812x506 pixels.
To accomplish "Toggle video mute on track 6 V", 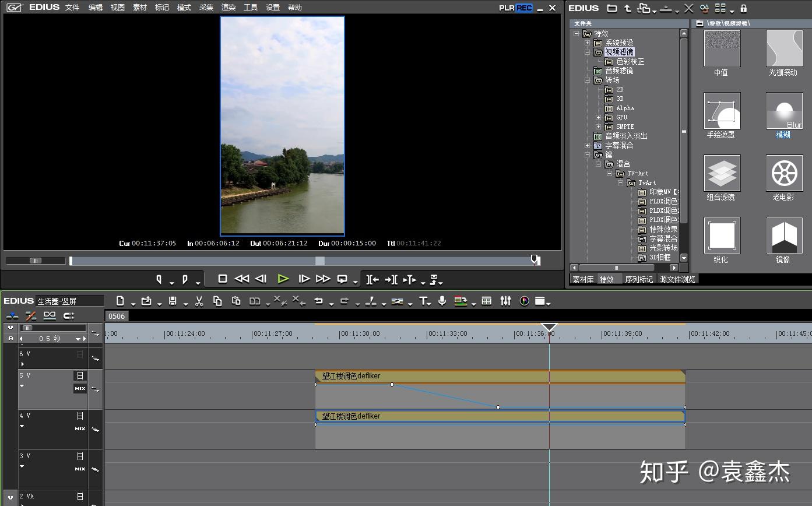I will tap(80, 354).
